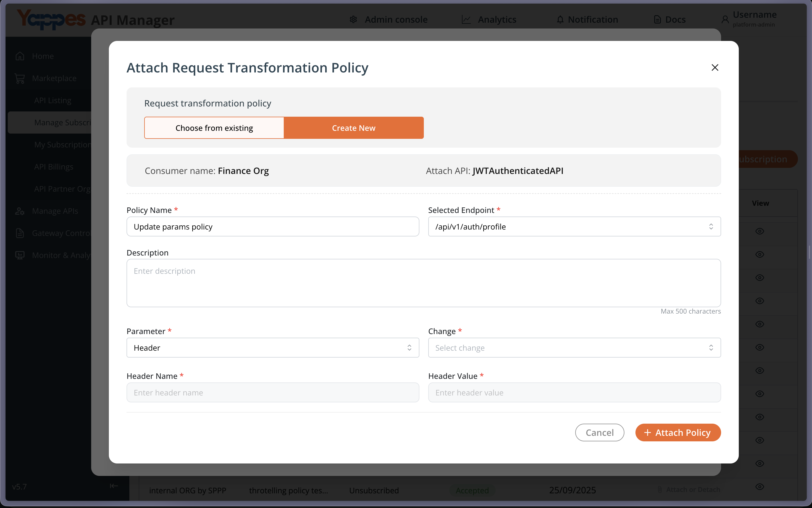Image resolution: width=812 pixels, height=508 pixels.
Task: Click the 25/09/2025 date cell
Action: 572,490
